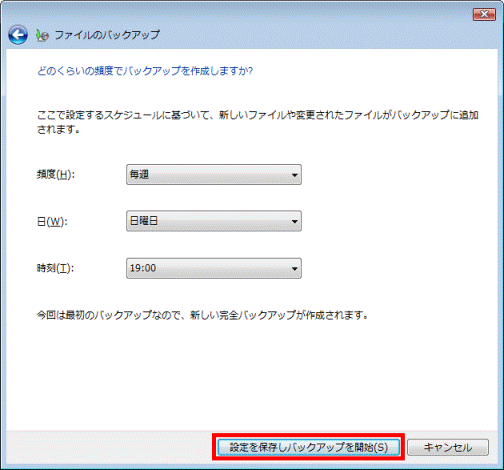Click the 頻度(H): label

[56, 174]
